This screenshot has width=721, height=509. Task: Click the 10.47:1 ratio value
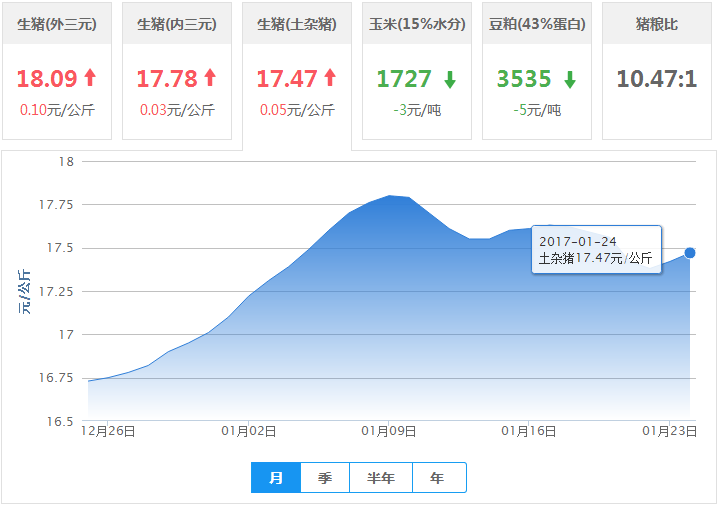657,79
